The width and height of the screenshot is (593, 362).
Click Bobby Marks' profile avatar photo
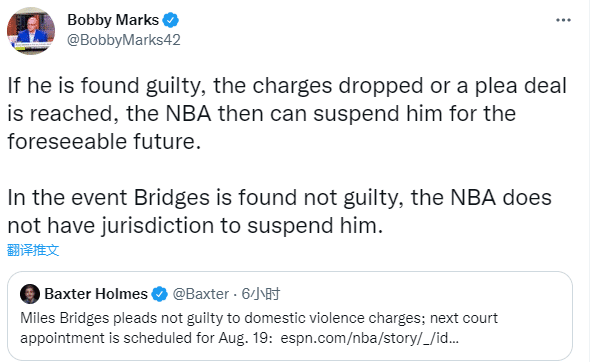pyautogui.click(x=31, y=31)
